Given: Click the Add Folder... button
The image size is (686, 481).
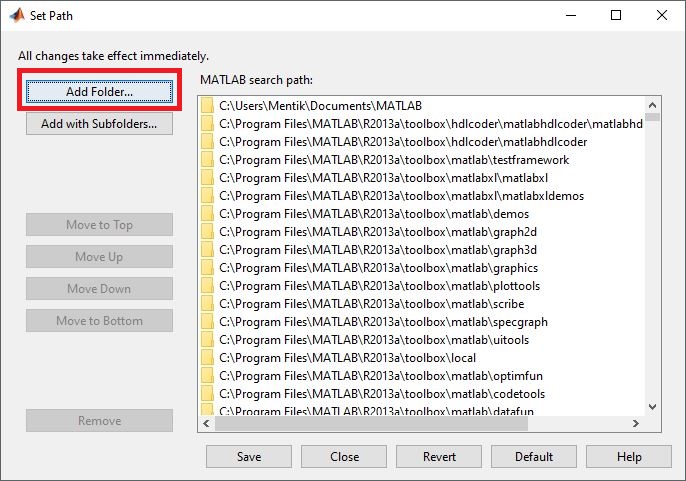Looking at the screenshot, I should pos(99,91).
